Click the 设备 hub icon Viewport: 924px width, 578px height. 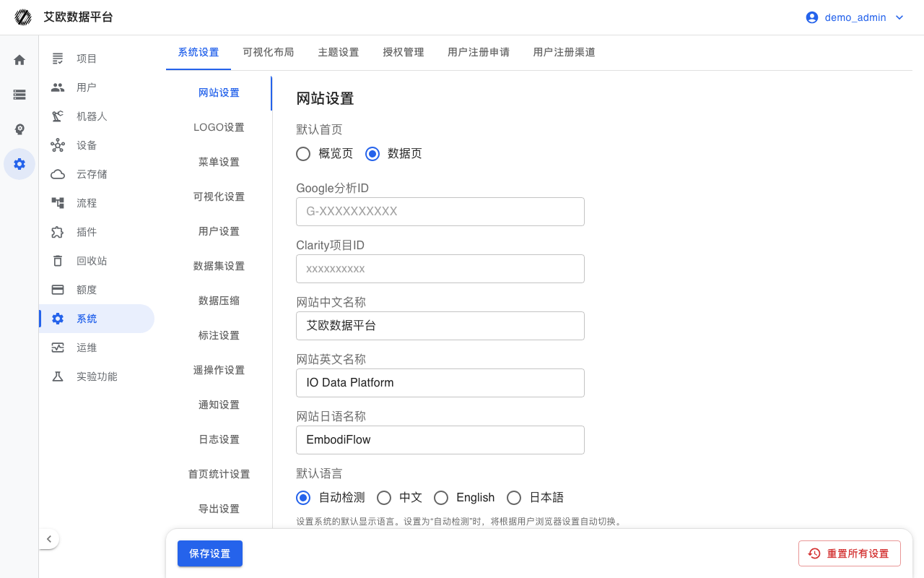click(58, 145)
